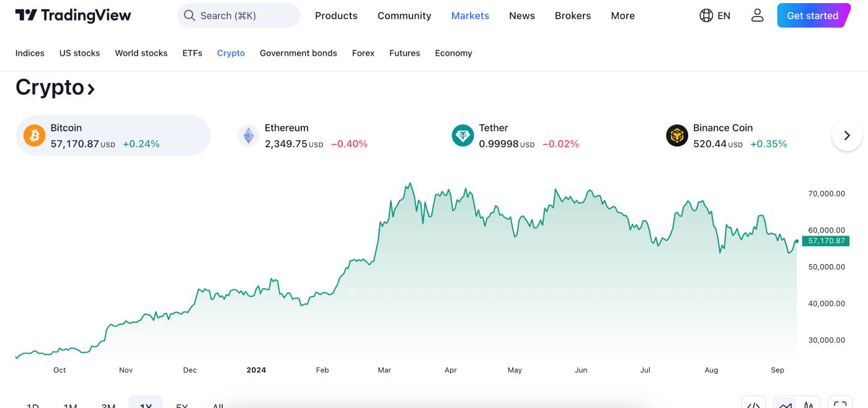Switch to area chart style
Viewport: 868px width, 408px height.
(x=786, y=404)
